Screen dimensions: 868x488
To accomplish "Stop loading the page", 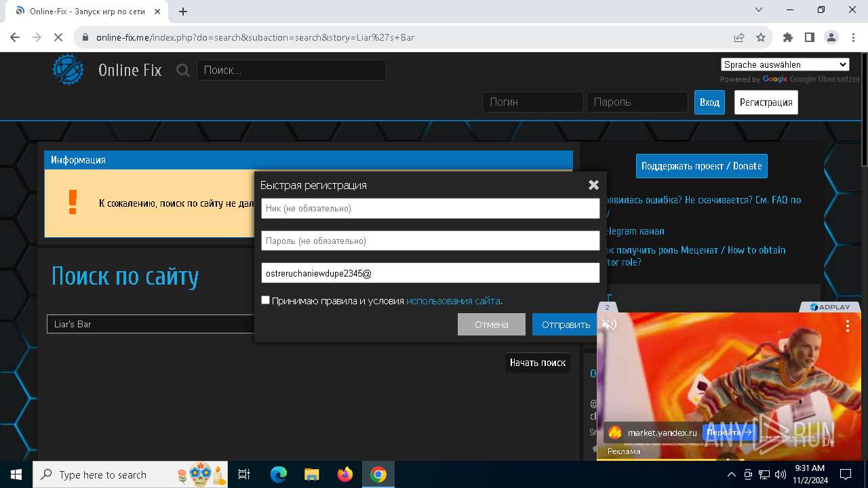I will click(58, 37).
